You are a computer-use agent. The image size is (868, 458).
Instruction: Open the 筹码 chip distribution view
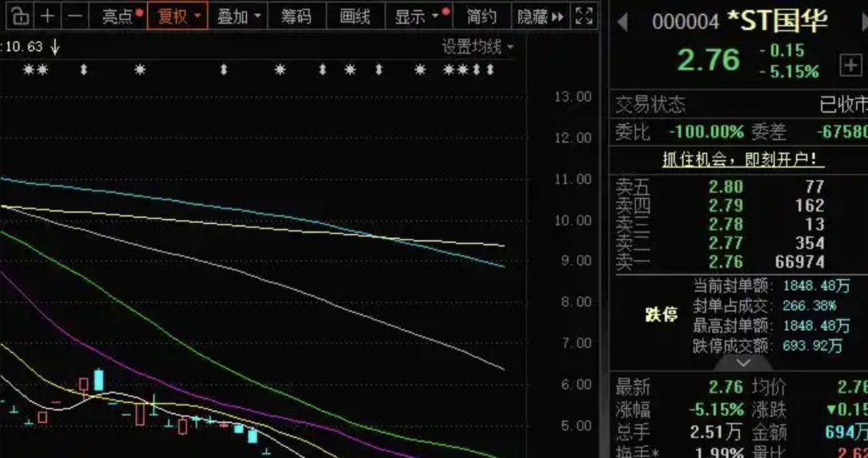296,16
